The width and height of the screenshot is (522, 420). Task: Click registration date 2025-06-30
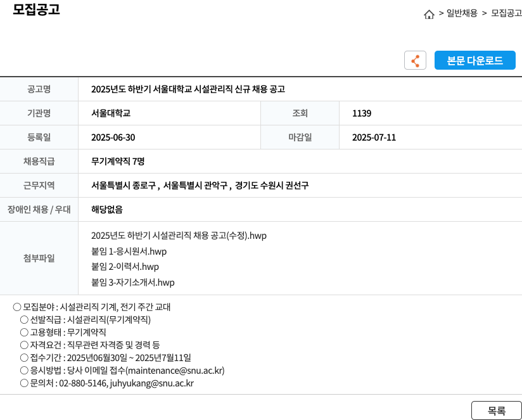pos(113,137)
